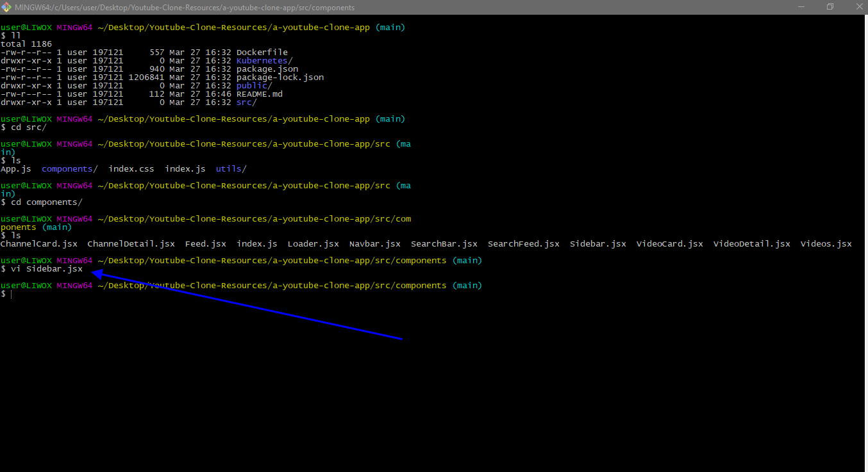Click Dockerfile in the ll listing
Image resolution: width=868 pixels, height=472 pixels.
[x=262, y=53]
